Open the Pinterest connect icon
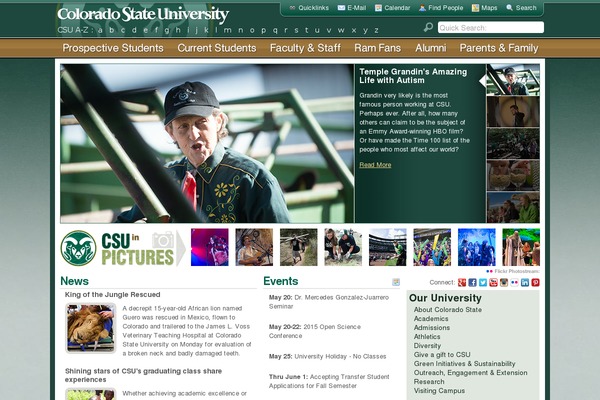This screenshot has height=400, width=600. tap(535, 282)
